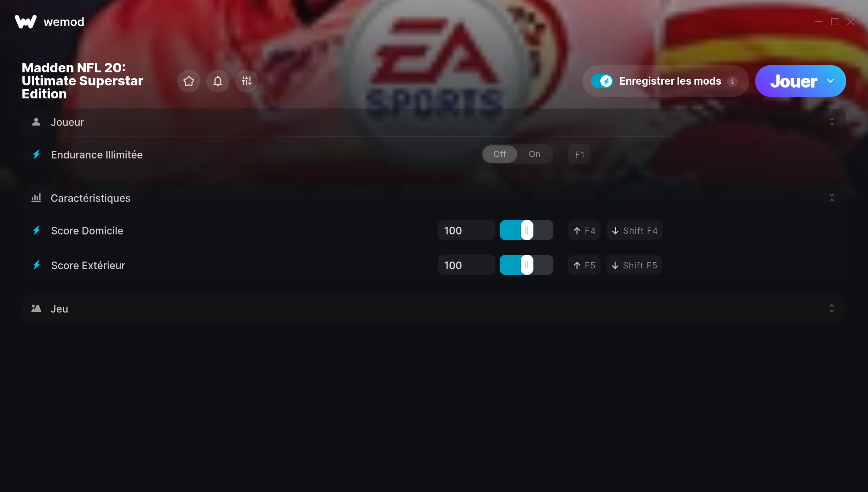Expand the Jeu section
The width and height of the screenshot is (868, 492).
pos(832,309)
